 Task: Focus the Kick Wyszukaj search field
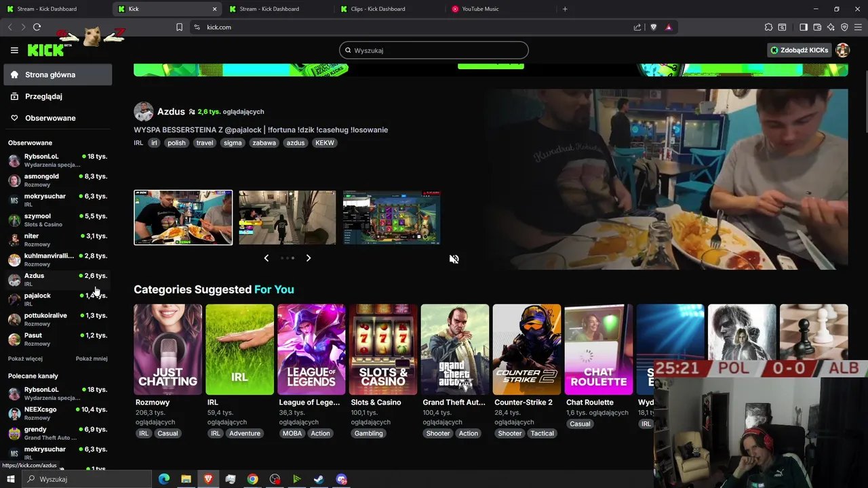(x=434, y=50)
